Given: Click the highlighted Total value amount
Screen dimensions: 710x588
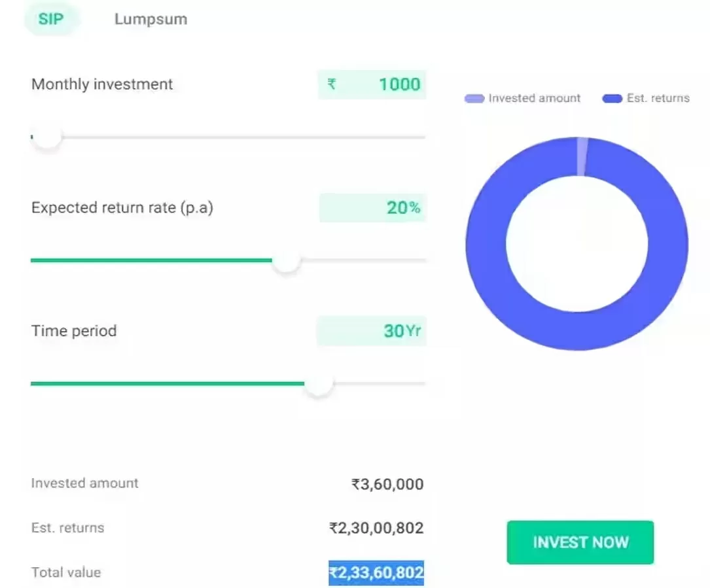Looking at the screenshot, I should coord(376,572).
